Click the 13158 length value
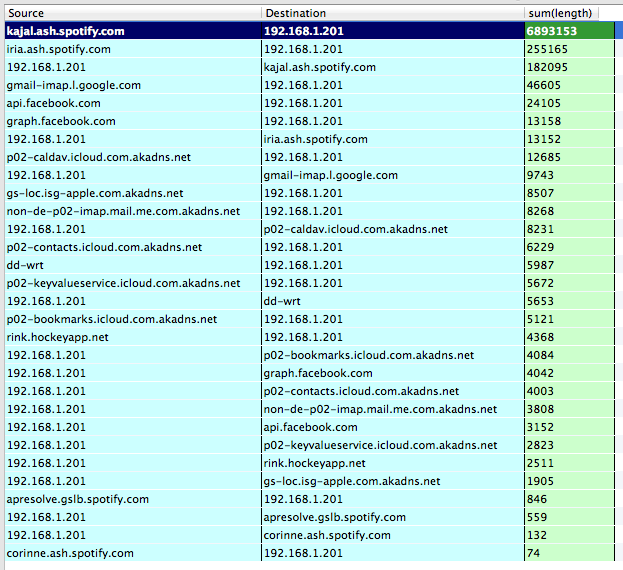The width and height of the screenshot is (623, 570). pos(544,121)
